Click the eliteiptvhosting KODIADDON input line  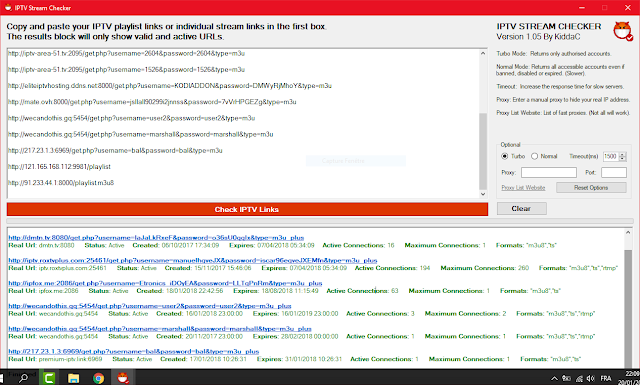click(170, 86)
